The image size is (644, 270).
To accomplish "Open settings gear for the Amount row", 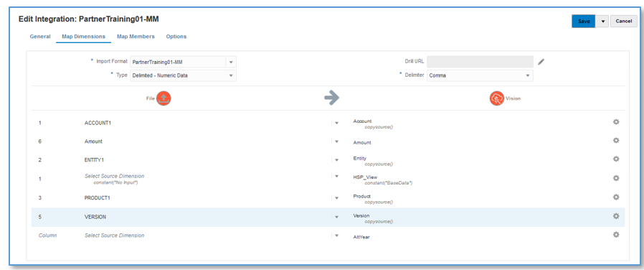I will (x=615, y=141).
